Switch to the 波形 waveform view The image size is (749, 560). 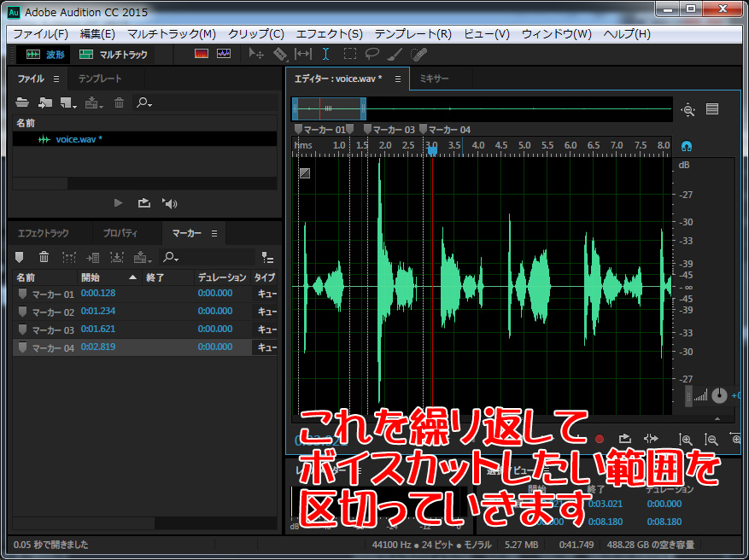(x=44, y=55)
